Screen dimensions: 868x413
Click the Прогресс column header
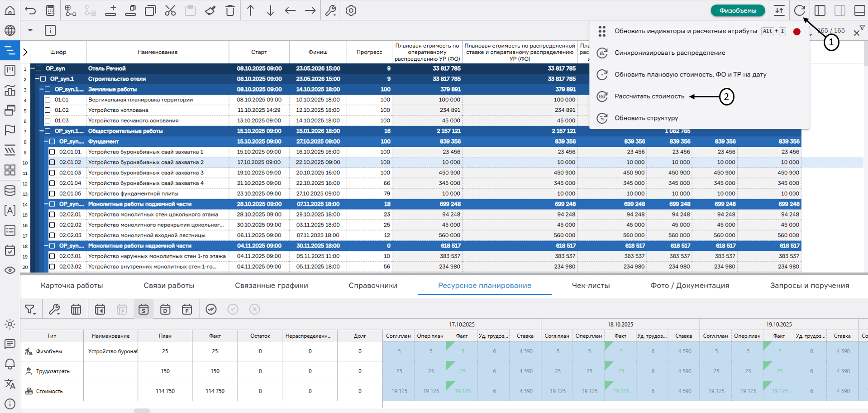(x=369, y=52)
